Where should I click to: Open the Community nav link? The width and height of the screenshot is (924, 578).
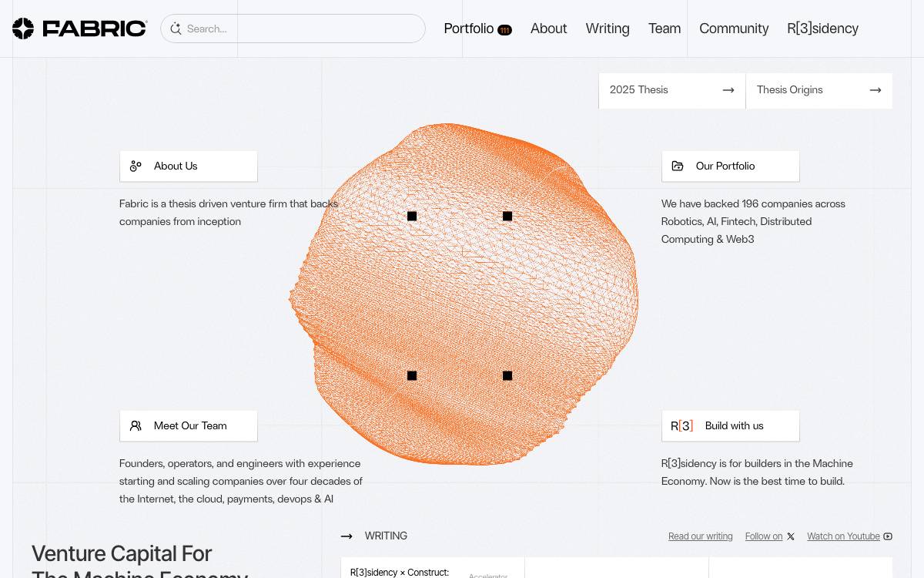(x=734, y=29)
